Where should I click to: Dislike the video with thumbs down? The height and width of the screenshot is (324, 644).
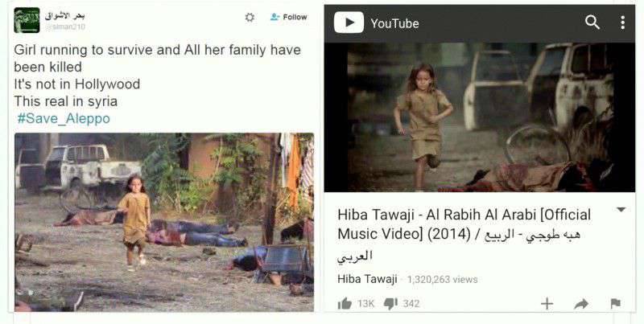[390, 303]
